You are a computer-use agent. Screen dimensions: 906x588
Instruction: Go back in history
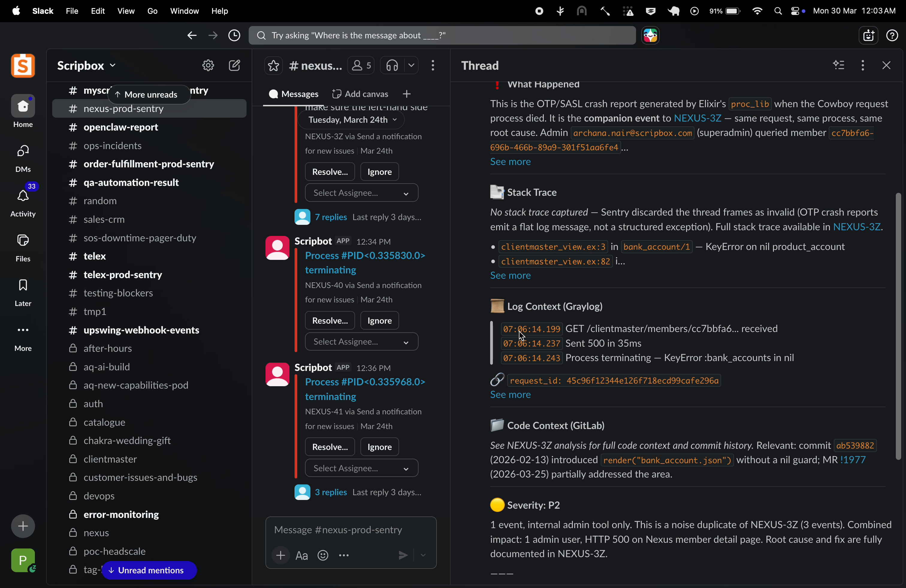click(191, 35)
